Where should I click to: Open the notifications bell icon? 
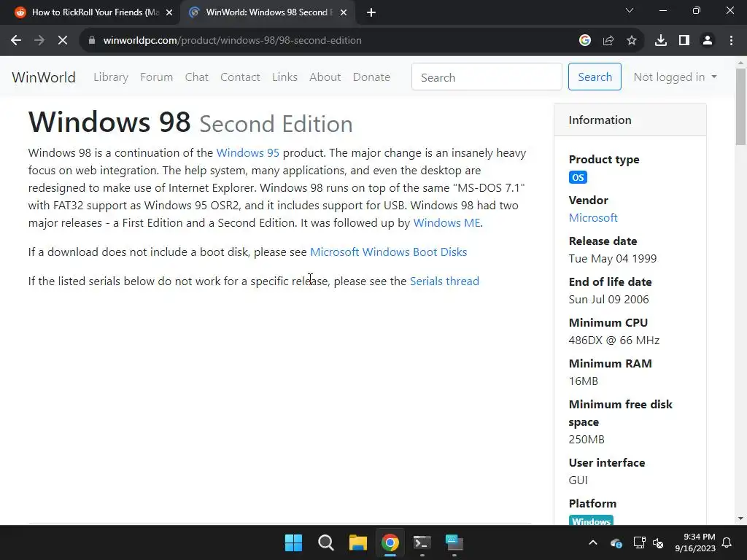tap(727, 542)
